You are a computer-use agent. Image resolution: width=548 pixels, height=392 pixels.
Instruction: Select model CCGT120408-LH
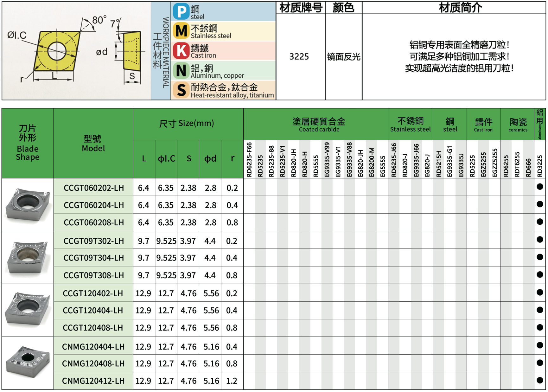click(93, 328)
